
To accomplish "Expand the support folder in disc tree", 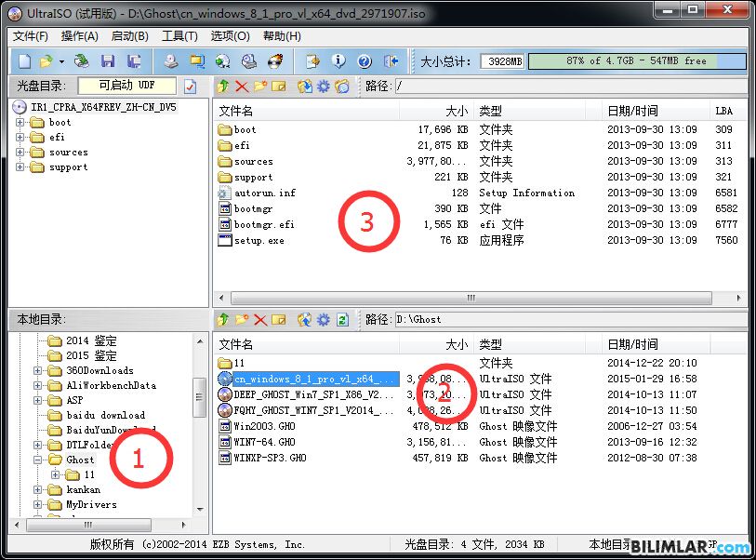I will tap(20, 167).
